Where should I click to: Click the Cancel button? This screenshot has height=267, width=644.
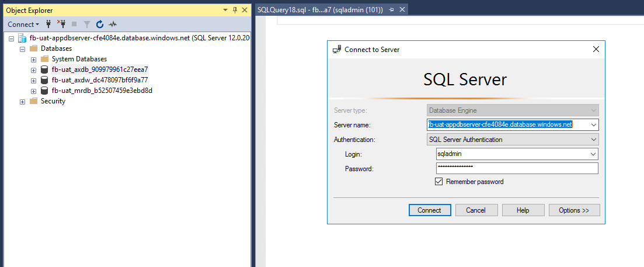[476, 210]
